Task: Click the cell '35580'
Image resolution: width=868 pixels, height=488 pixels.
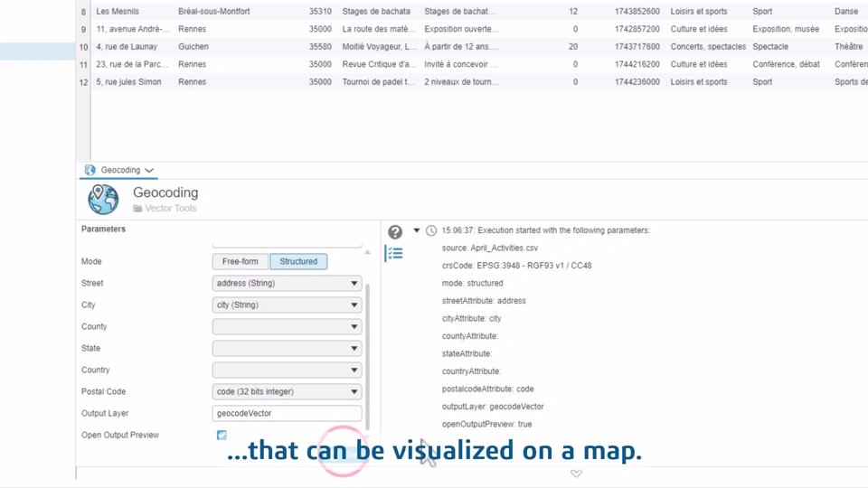Action: point(320,46)
